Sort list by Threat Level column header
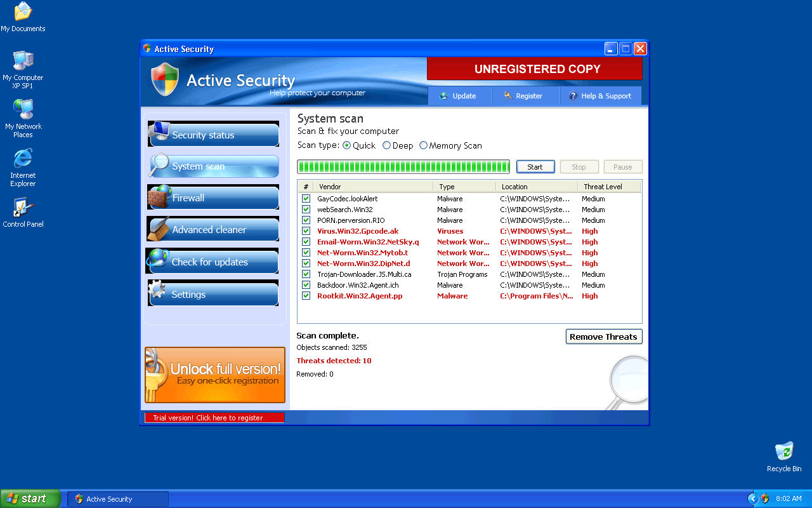Screen dimensions: 812x508 coord(603,187)
